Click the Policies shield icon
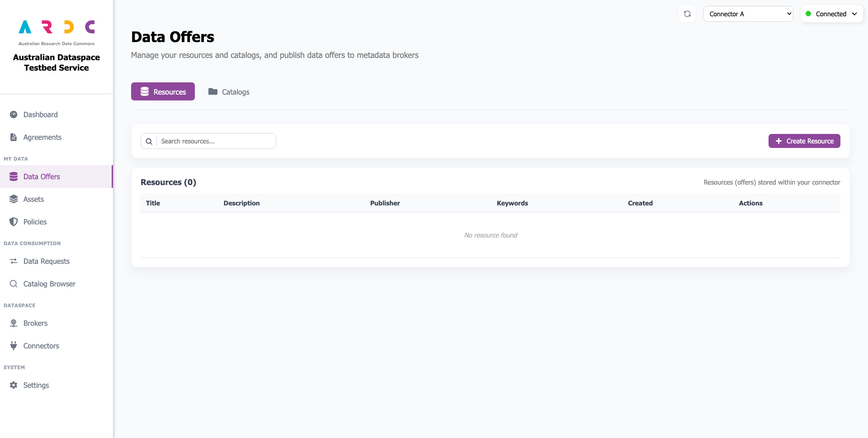 tap(14, 222)
